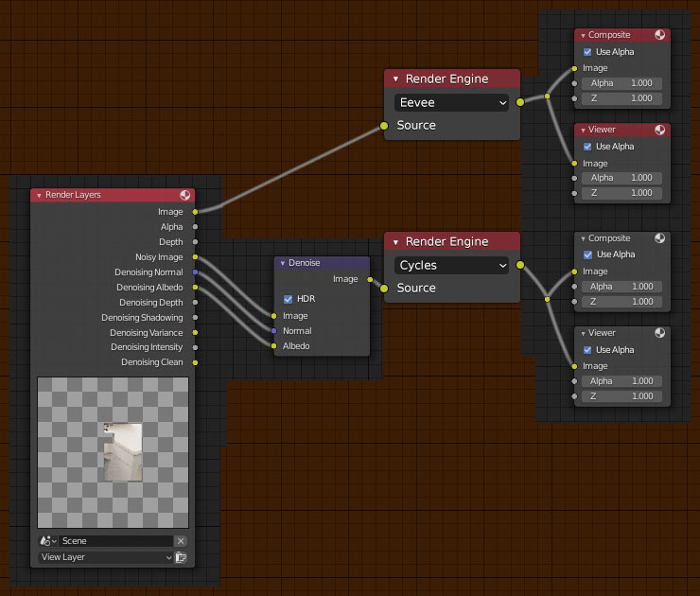The height and width of the screenshot is (596, 700).
Task: Collapse the Eevee Render Engine node triangle
Action: click(x=395, y=79)
